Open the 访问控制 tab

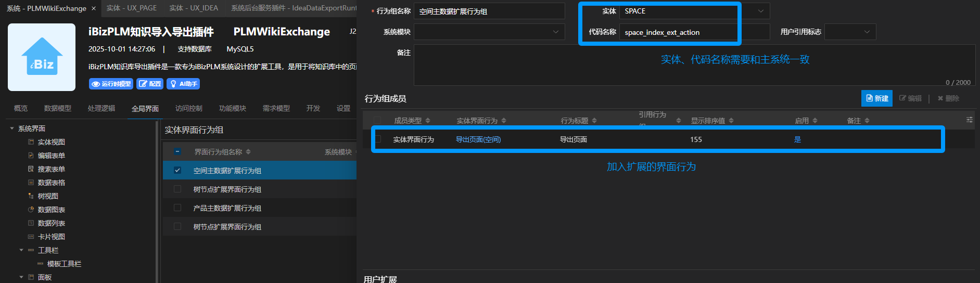pyautogui.click(x=189, y=108)
